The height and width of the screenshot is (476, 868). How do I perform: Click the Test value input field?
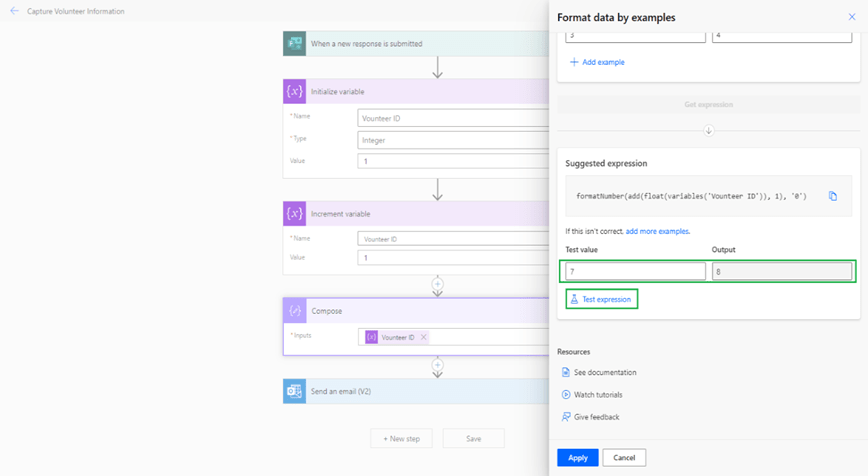(635, 271)
